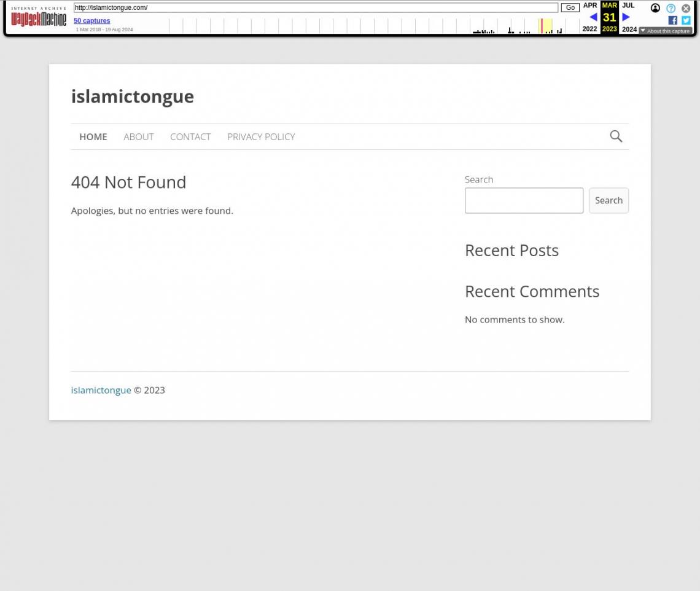Viewport: 700px width, 591px height.
Task: Open the PRIVACY POLICY page
Action: [260, 136]
